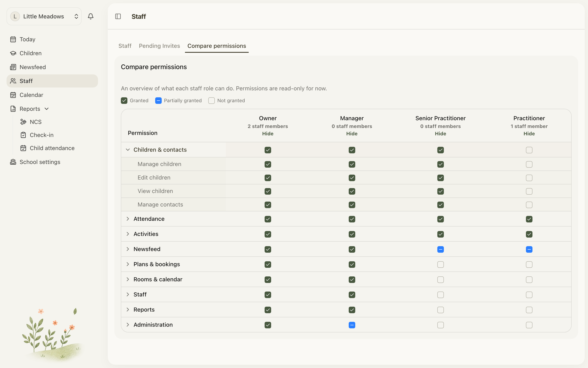Click the Calendar icon in sidebar
This screenshot has height=368, width=588.
coord(13,95)
